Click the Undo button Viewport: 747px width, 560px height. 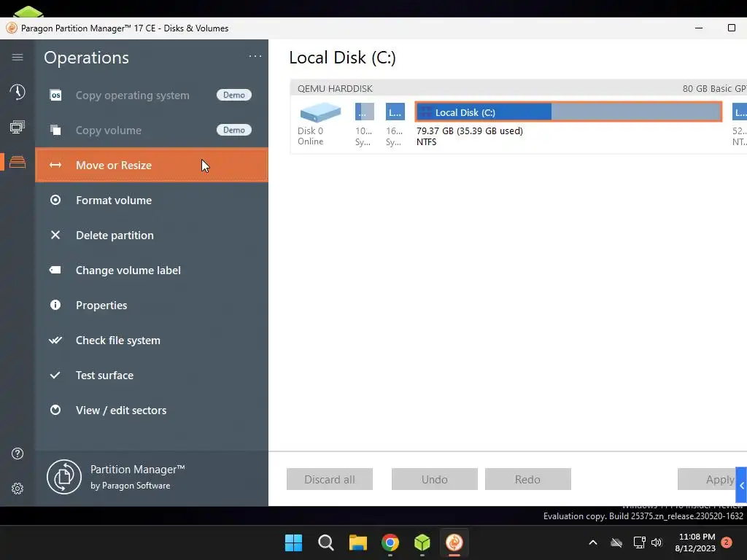pos(435,479)
